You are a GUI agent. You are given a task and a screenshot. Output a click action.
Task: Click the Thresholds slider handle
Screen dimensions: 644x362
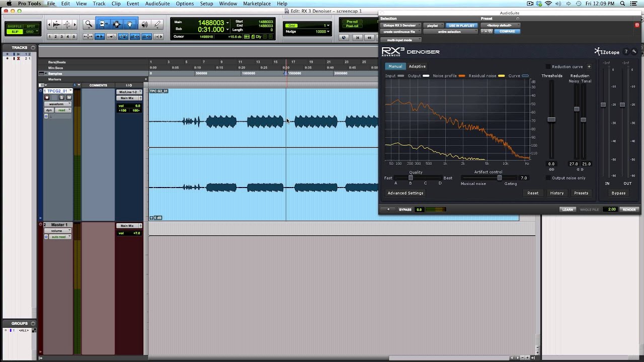pyautogui.click(x=551, y=119)
